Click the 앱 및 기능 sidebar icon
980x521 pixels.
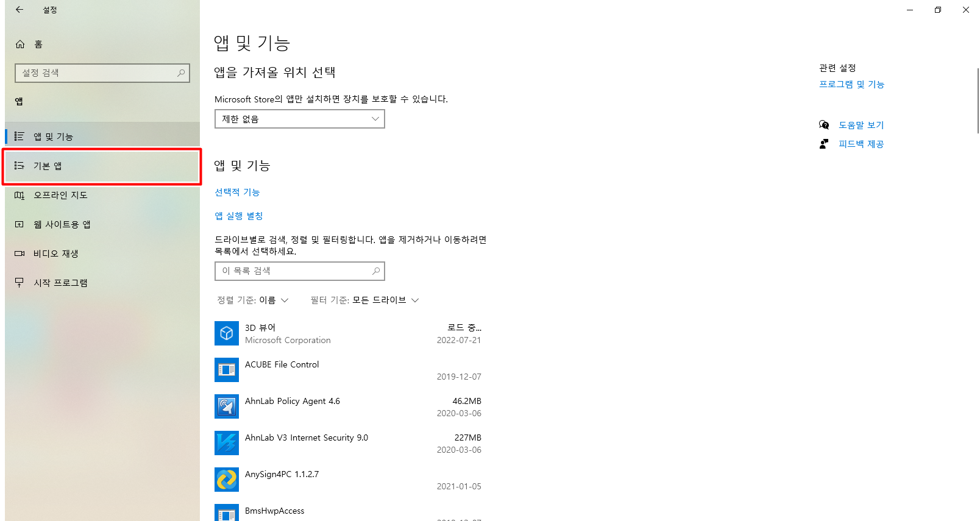click(x=20, y=136)
